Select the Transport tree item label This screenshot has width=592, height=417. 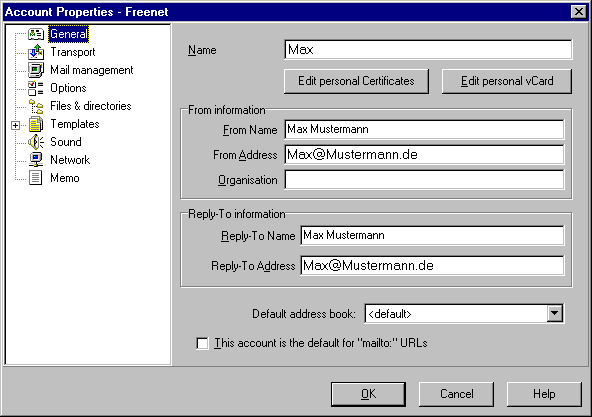[73, 52]
